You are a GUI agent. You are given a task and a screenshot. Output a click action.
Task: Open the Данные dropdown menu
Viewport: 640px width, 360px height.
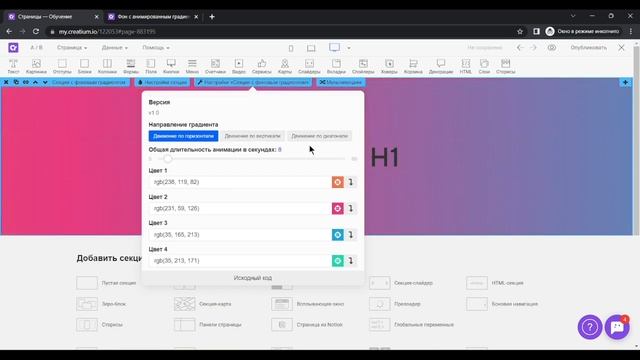[115, 48]
